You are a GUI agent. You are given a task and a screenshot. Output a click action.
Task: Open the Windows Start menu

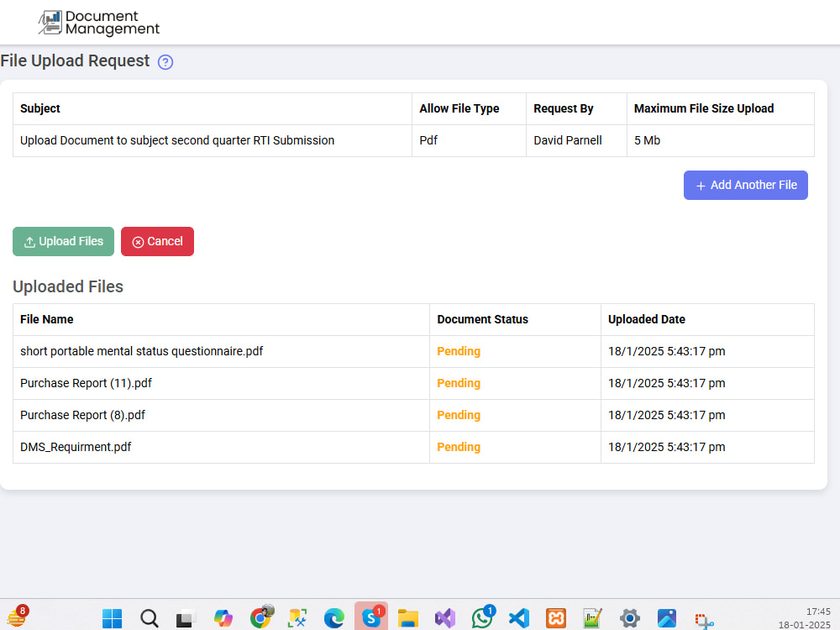[112, 618]
